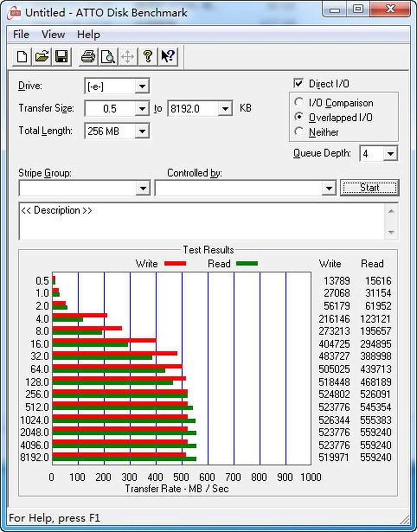
Task: Click the Start benchmark button
Action: pos(369,188)
